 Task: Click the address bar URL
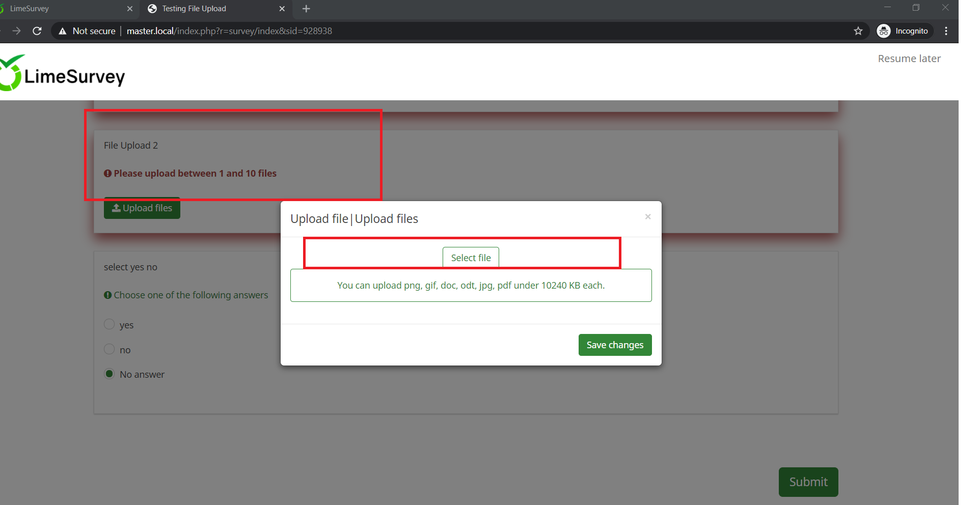(229, 31)
